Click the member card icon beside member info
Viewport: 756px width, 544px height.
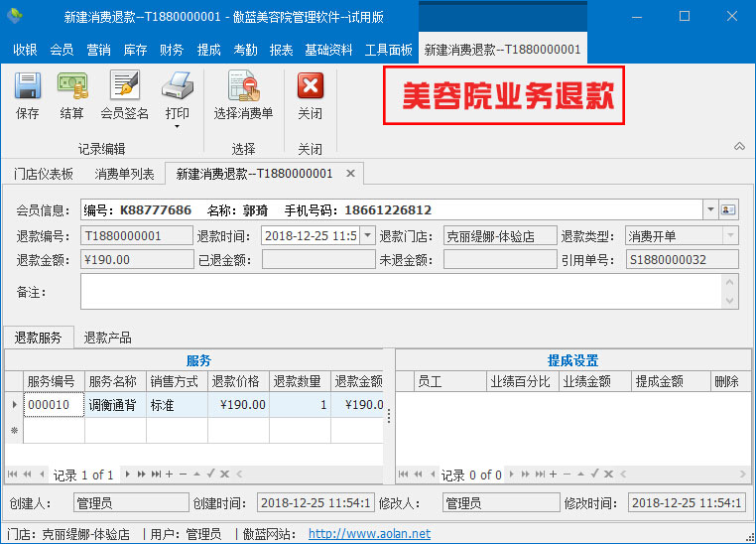click(729, 209)
